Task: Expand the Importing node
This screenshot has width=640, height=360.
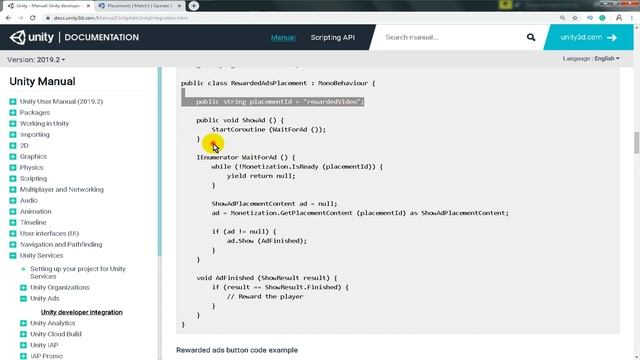Action: click(13, 135)
